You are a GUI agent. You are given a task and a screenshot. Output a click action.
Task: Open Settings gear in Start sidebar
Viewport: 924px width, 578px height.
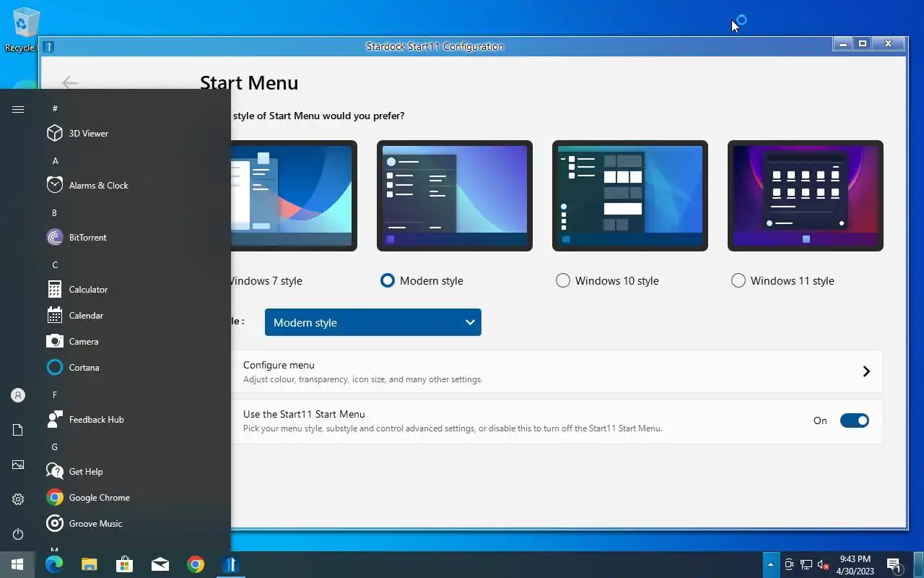18,499
